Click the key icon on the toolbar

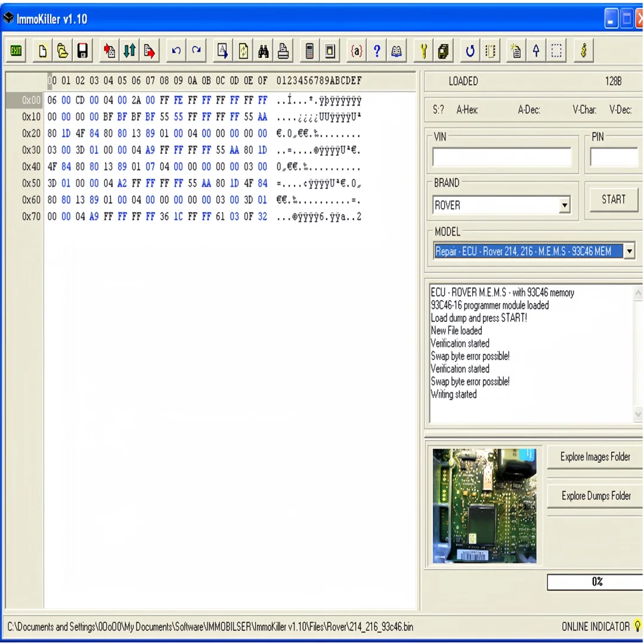pos(583,51)
